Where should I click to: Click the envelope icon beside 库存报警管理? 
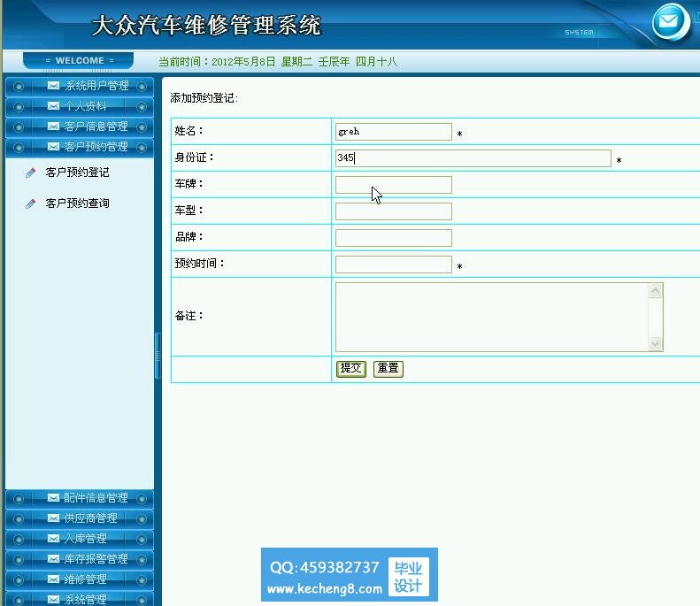pyautogui.click(x=54, y=559)
